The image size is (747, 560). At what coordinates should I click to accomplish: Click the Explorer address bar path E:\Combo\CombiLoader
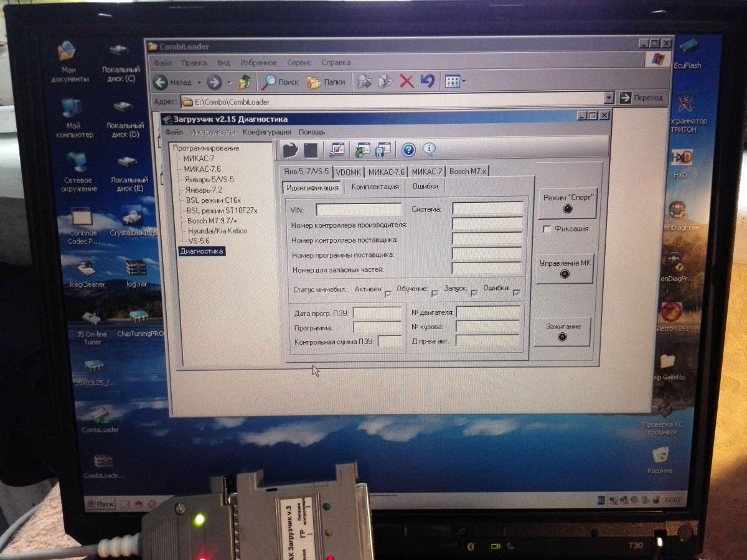(x=232, y=101)
